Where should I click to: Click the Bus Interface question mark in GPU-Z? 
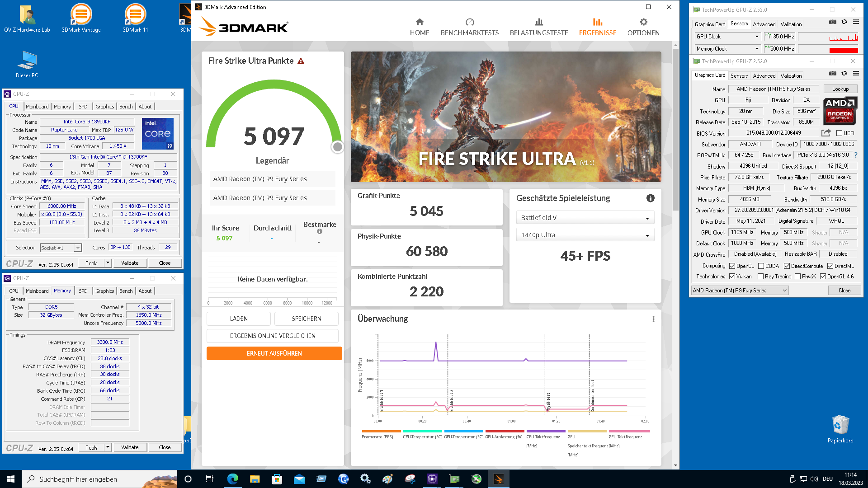[x=855, y=155]
